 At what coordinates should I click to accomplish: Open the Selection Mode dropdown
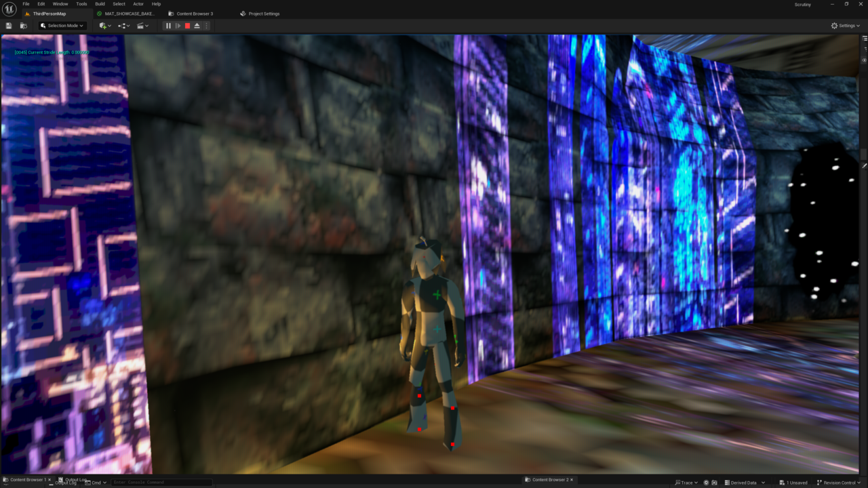pyautogui.click(x=62, y=26)
